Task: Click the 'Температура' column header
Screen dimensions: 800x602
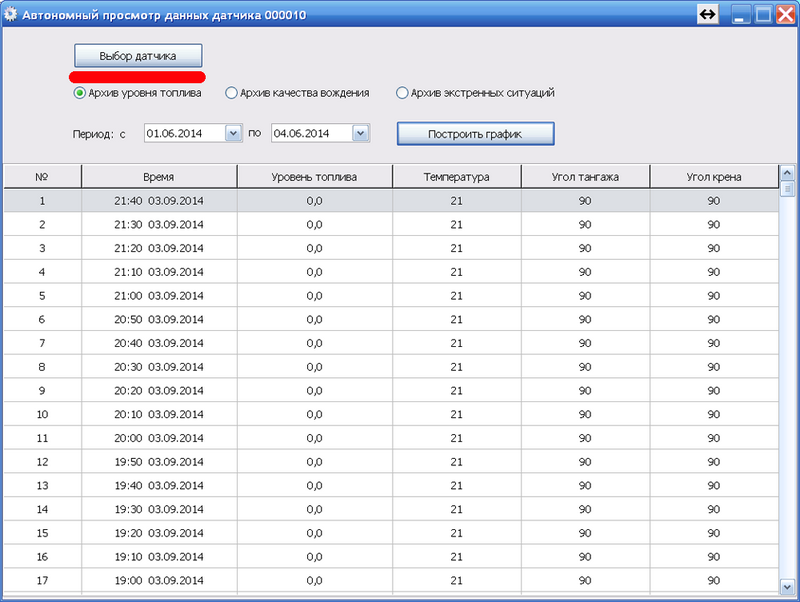Action: click(457, 177)
